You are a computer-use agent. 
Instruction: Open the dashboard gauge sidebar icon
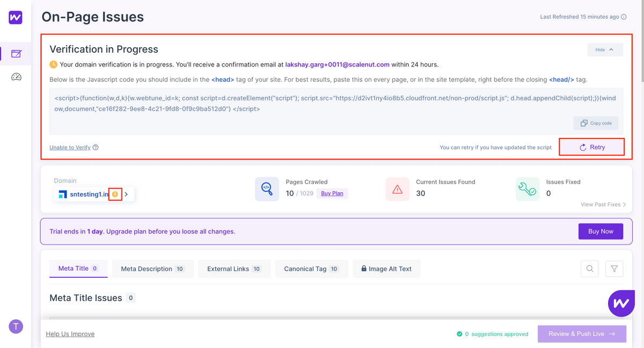tap(16, 77)
